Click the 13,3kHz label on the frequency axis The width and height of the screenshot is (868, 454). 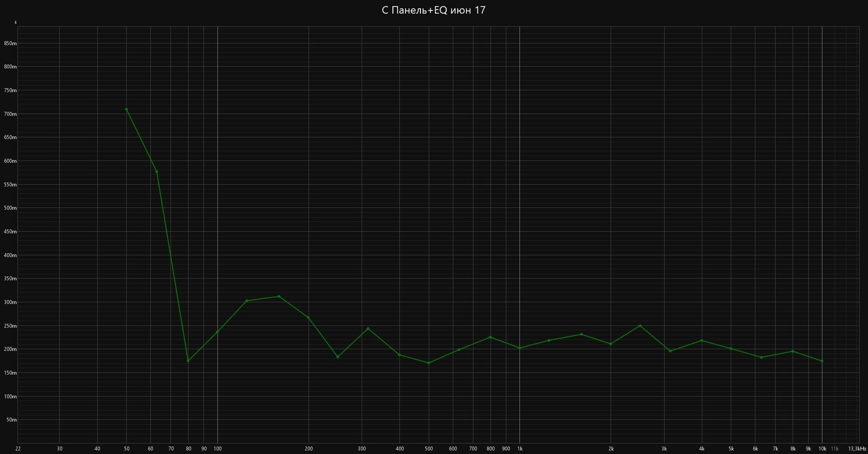click(x=857, y=449)
